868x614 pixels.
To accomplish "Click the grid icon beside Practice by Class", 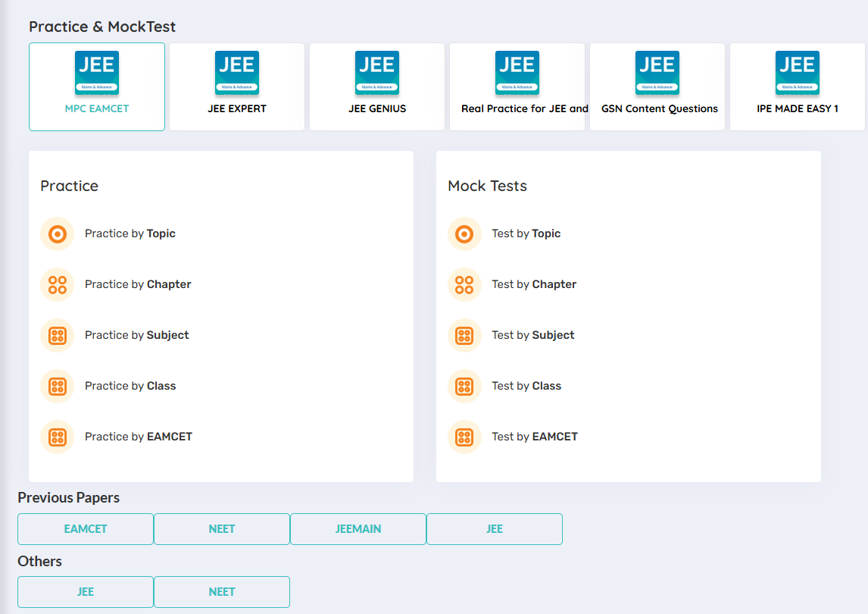I will pyautogui.click(x=57, y=387).
